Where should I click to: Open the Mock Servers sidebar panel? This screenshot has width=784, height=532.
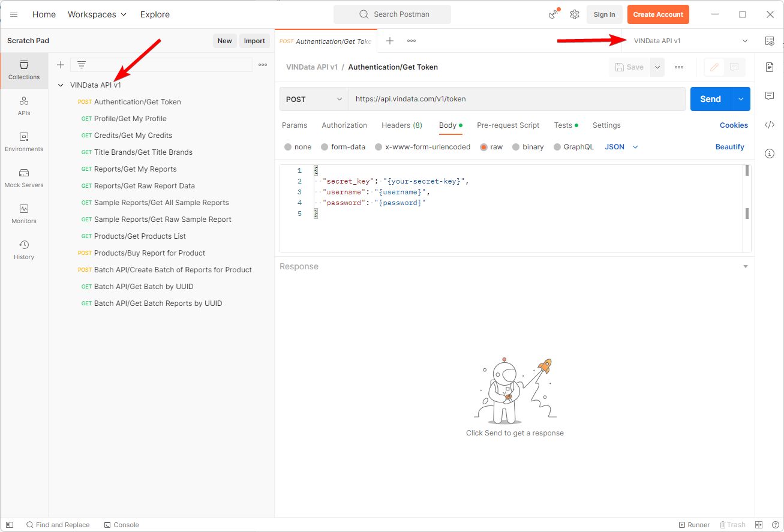24,178
